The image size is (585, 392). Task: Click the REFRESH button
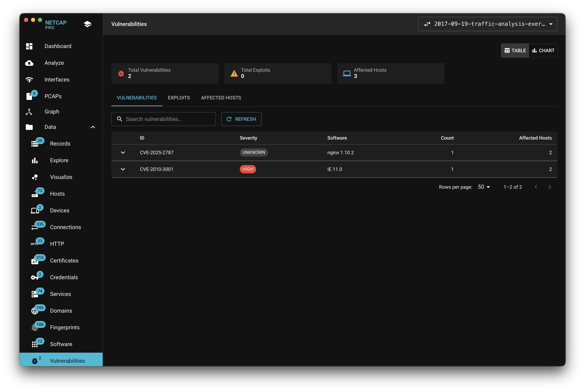pyautogui.click(x=241, y=119)
